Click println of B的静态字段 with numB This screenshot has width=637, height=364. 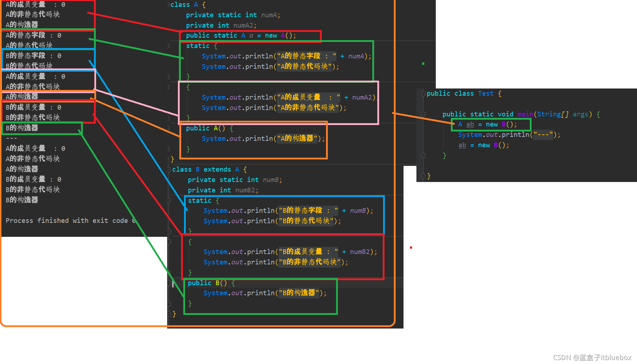[x=288, y=211]
